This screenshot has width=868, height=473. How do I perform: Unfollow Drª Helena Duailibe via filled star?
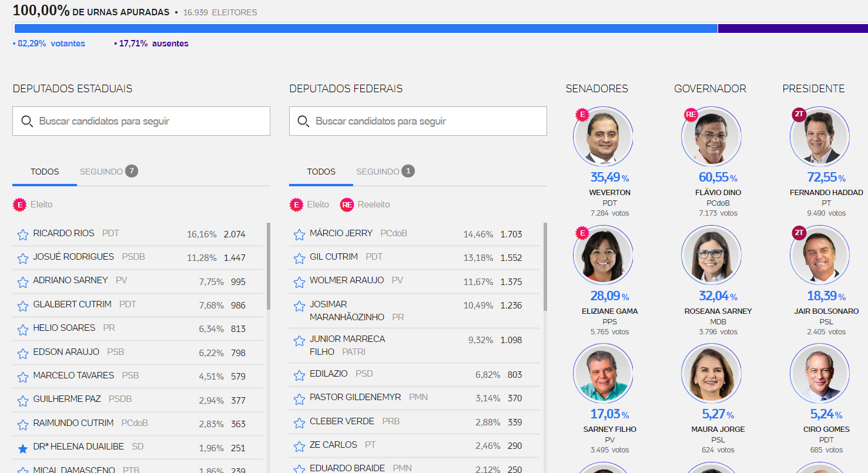click(x=22, y=448)
